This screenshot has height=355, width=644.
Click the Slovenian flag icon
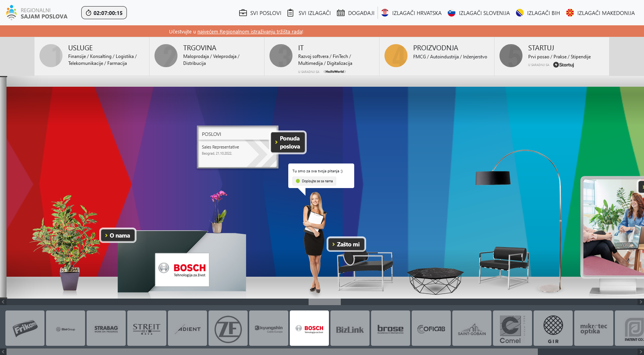tap(452, 13)
